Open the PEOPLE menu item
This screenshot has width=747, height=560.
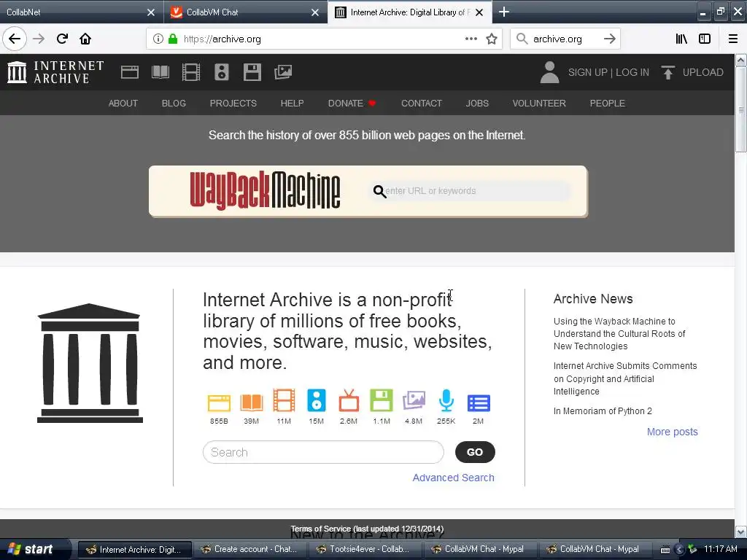(x=608, y=104)
